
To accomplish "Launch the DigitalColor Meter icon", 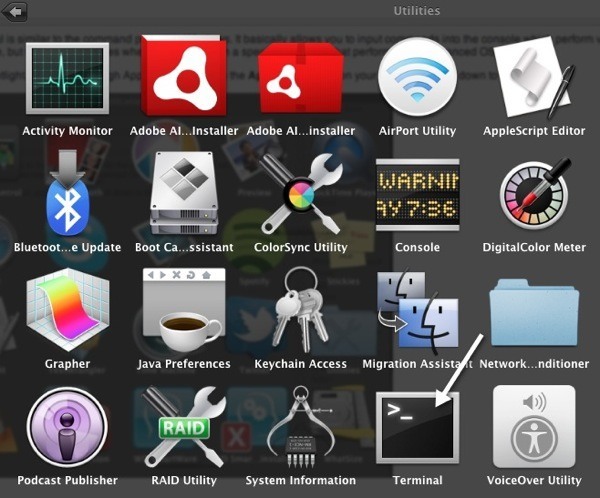I will pyautogui.click(x=534, y=193).
